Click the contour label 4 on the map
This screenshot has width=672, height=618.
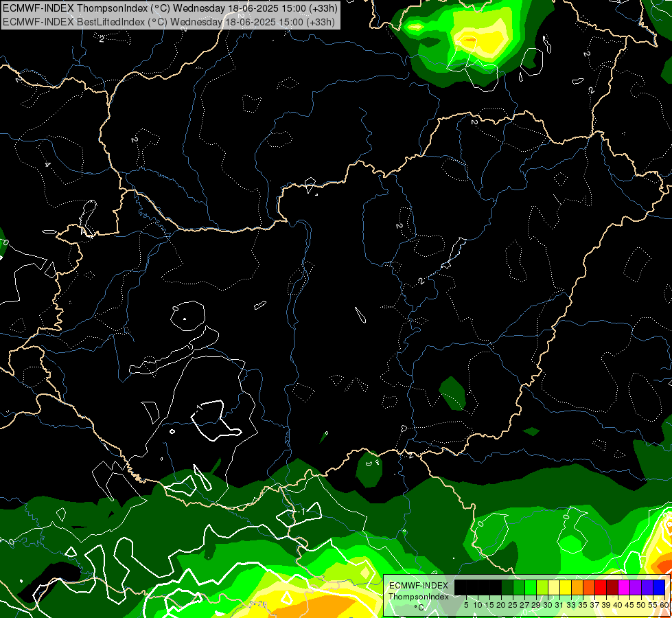pos(47,164)
